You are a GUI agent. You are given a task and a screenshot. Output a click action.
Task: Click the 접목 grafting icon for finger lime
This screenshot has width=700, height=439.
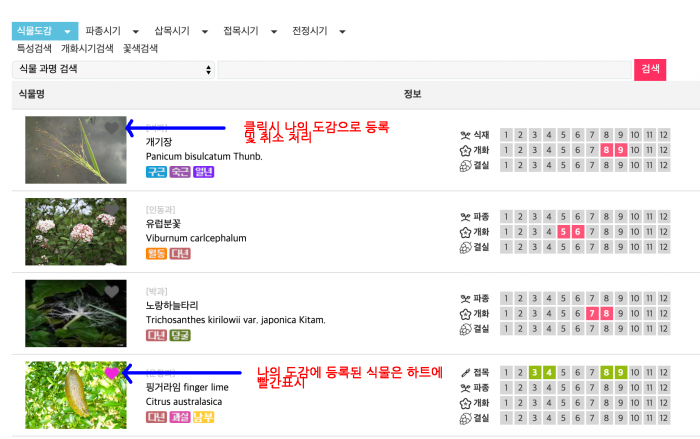(x=464, y=372)
